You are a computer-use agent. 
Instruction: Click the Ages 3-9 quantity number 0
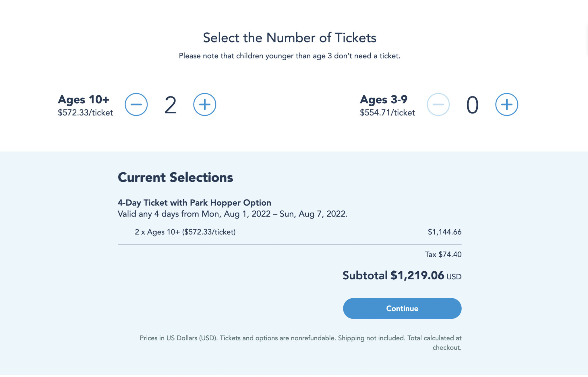pyautogui.click(x=472, y=105)
